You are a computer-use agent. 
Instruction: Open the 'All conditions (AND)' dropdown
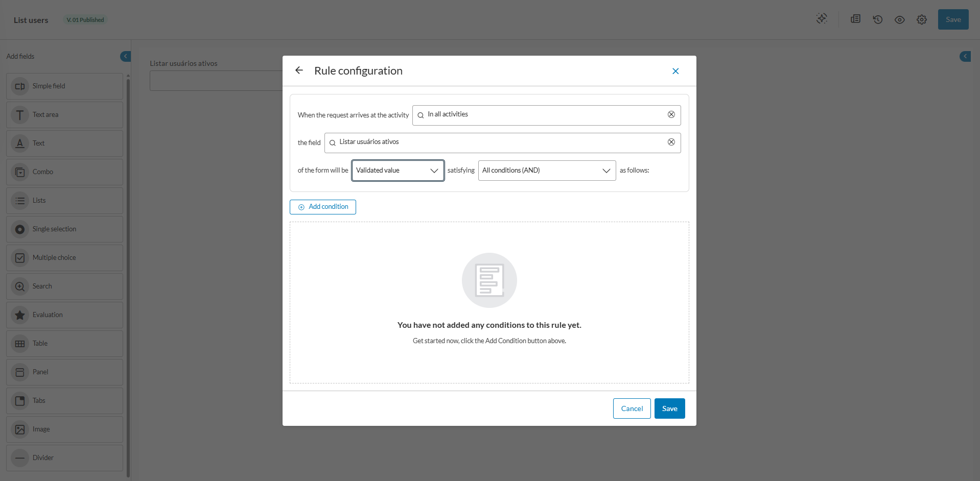[x=547, y=171]
